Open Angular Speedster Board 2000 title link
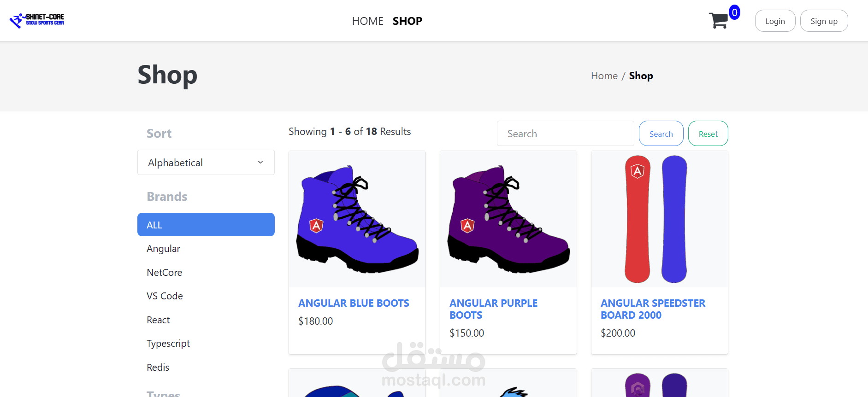868x397 pixels. (653, 309)
